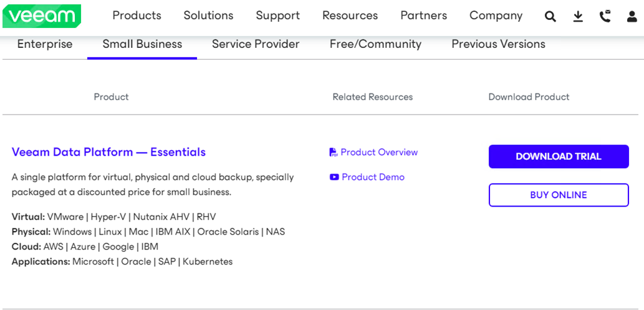
Task: Click the Kubernetes text
Action: tap(208, 261)
